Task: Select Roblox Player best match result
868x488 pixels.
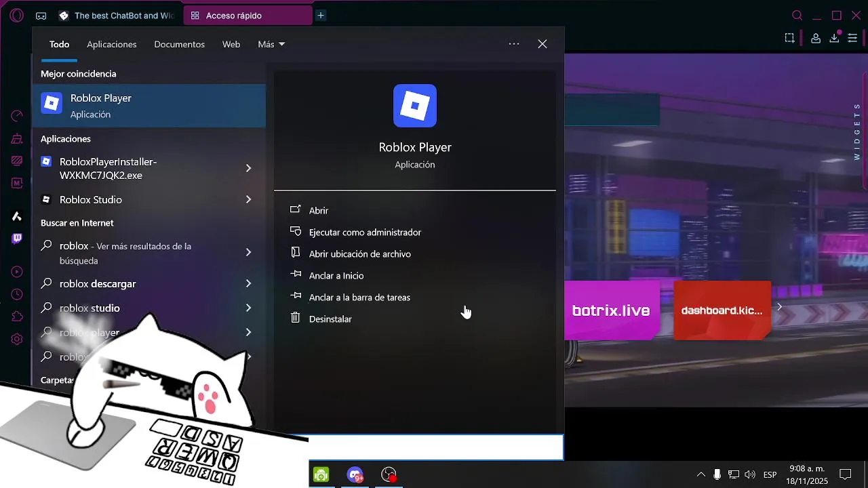Action: pos(149,106)
